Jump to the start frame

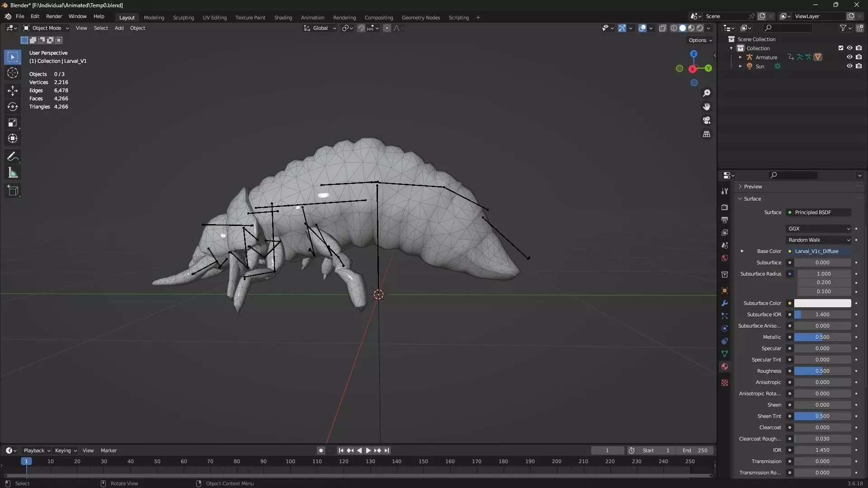click(341, 450)
